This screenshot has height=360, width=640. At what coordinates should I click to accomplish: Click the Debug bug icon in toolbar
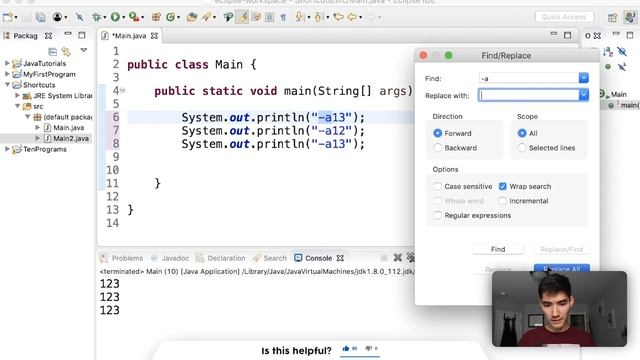point(97,17)
